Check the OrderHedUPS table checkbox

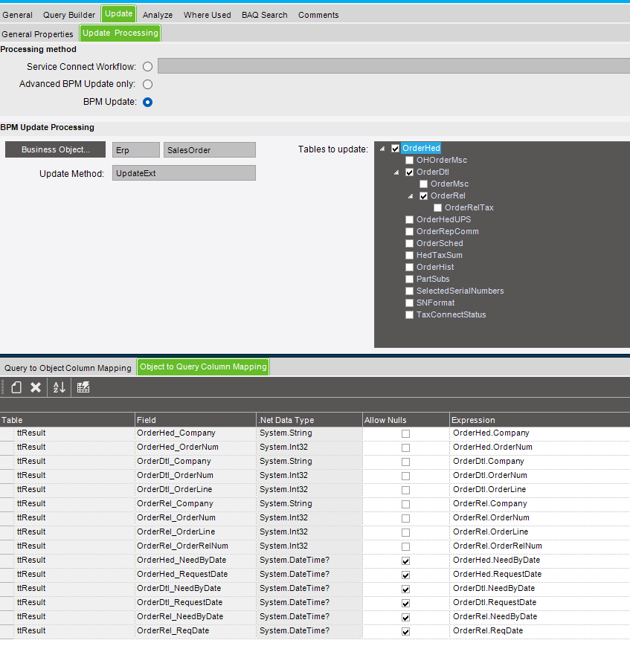coord(410,220)
